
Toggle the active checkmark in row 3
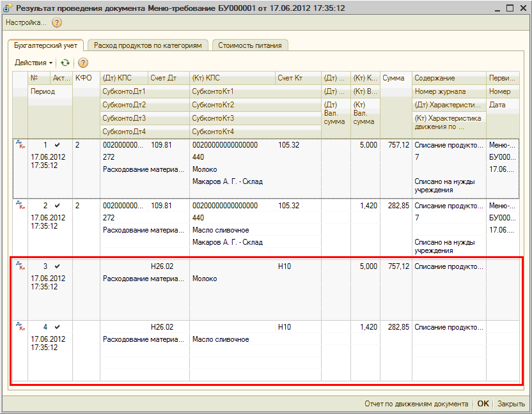click(x=58, y=266)
